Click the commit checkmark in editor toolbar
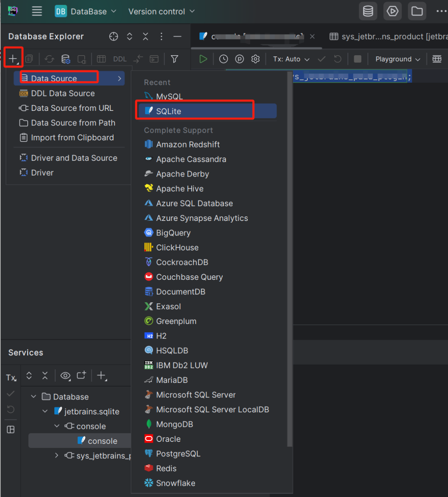448x497 pixels. (321, 59)
